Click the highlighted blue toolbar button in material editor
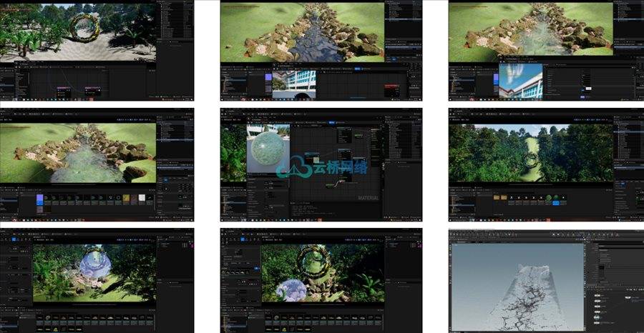The image size is (644, 333). pyautogui.click(x=332, y=122)
